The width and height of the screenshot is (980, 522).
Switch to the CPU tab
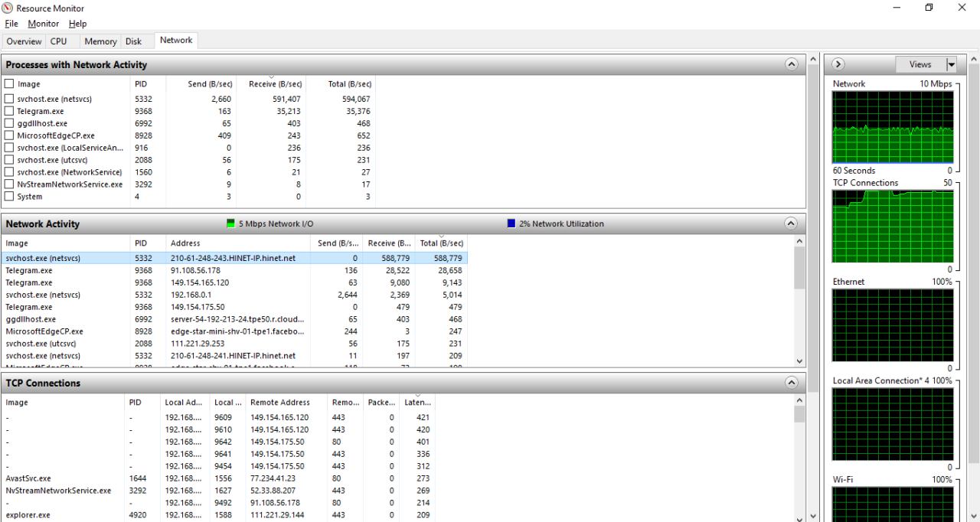click(59, 41)
